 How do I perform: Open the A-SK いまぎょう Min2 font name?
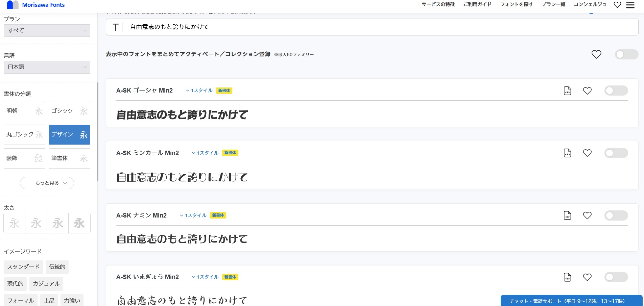point(147,277)
